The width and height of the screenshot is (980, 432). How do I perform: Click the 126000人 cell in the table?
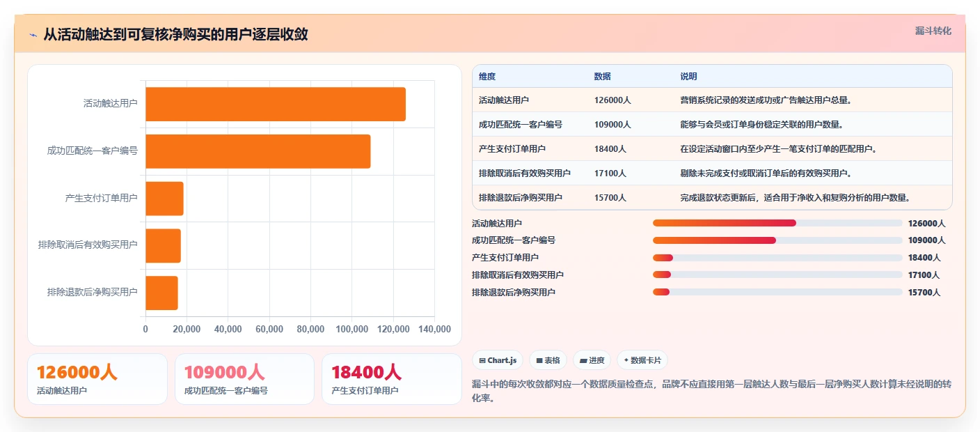tap(612, 100)
